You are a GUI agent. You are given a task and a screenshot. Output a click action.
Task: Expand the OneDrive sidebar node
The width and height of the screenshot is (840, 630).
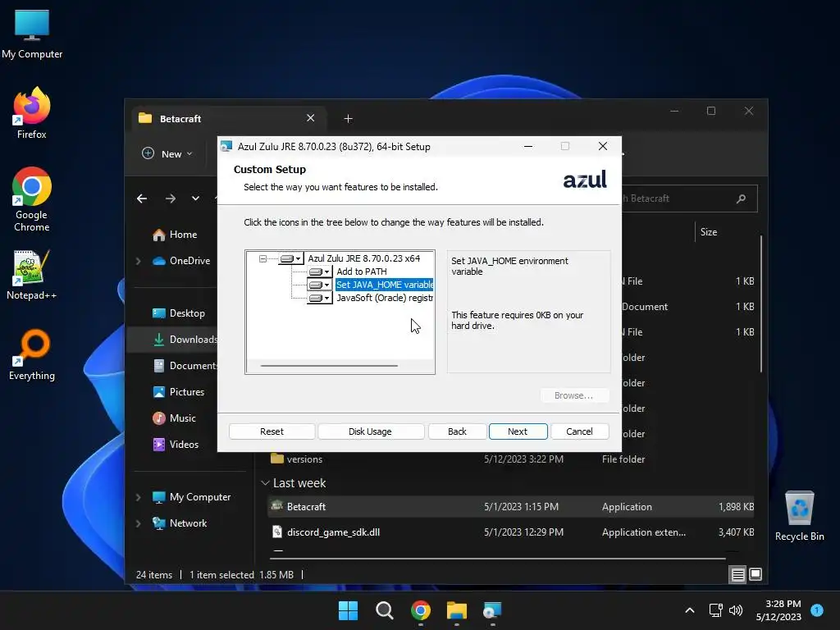coord(138,261)
